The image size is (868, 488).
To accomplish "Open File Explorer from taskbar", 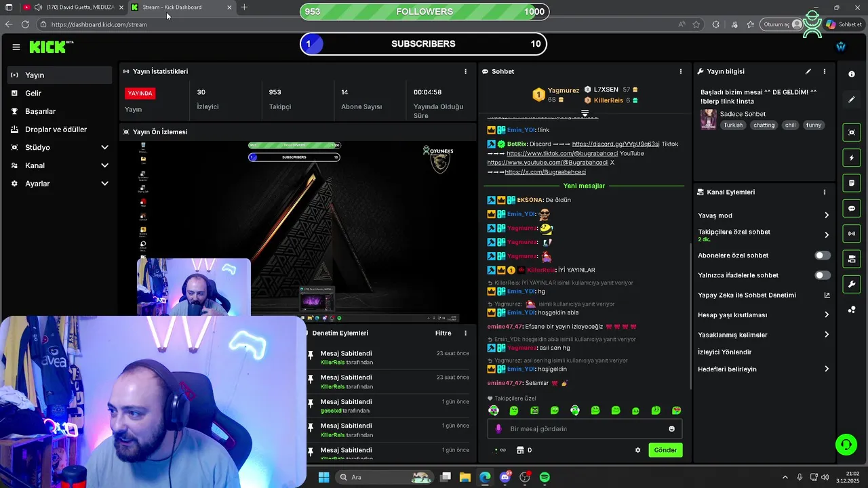I will [465, 477].
